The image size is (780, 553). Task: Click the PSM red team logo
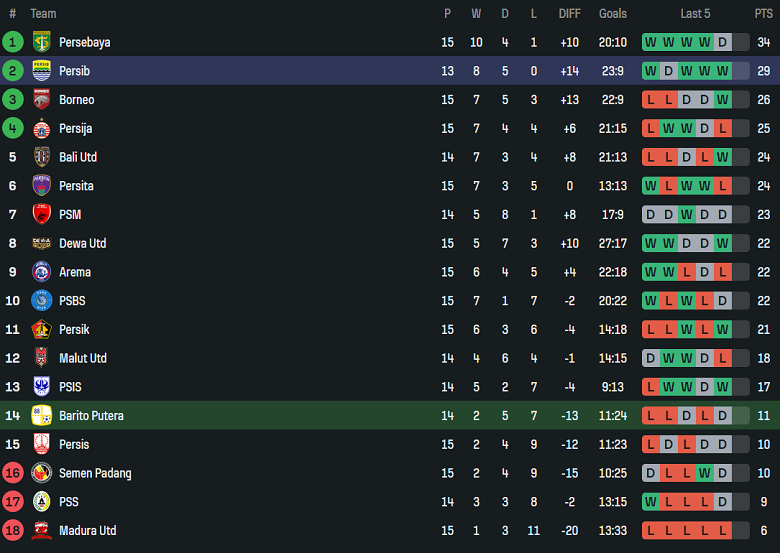point(41,214)
